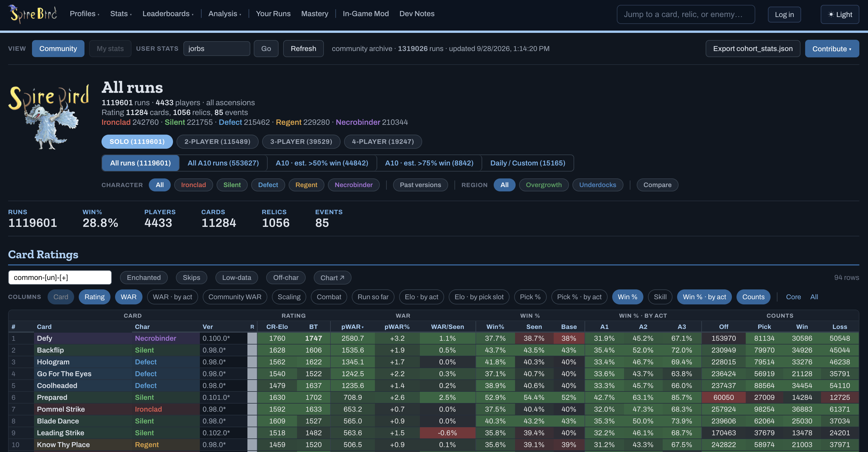Focus the jump to card search box
The height and width of the screenshot is (452, 868).
click(x=686, y=14)
